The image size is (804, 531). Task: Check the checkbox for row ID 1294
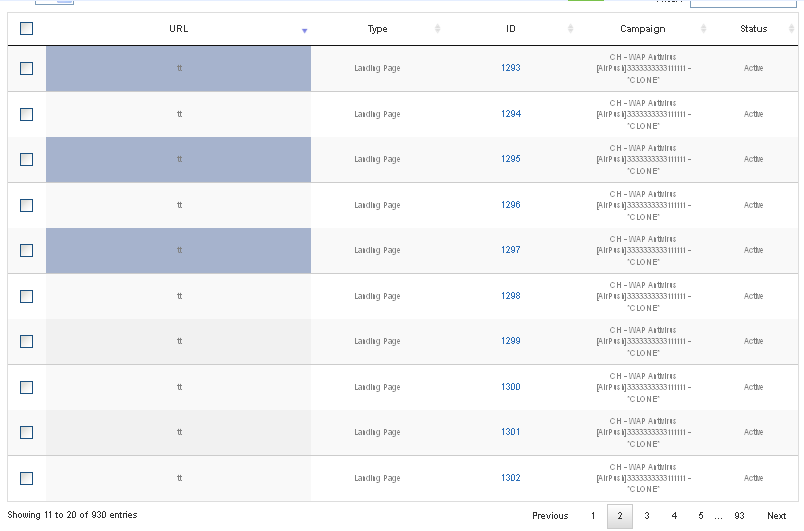click(26, 114)
